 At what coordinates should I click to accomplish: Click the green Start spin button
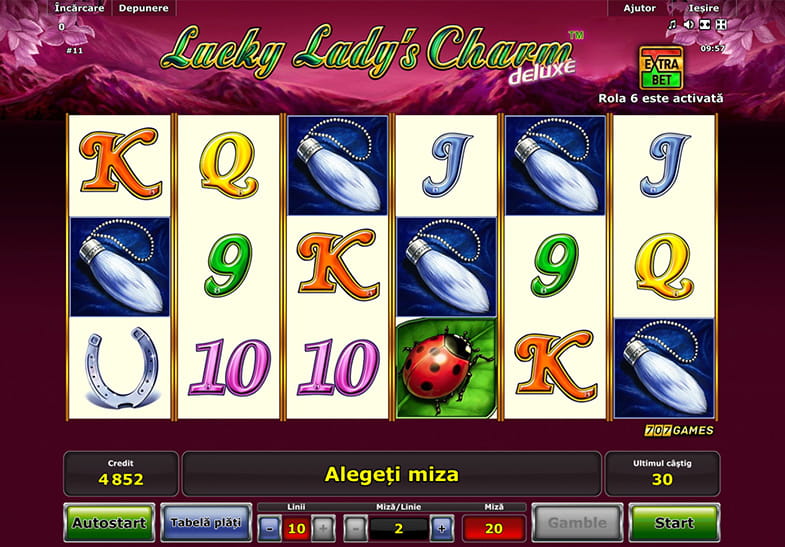click(x=674, y=522)
